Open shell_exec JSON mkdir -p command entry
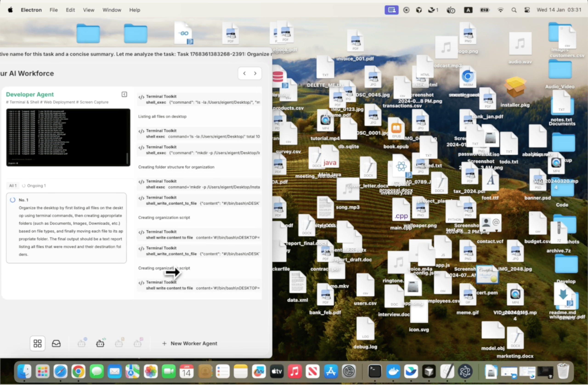The height and width of the screenshot is (385, 588). click(x=199, y=150)
